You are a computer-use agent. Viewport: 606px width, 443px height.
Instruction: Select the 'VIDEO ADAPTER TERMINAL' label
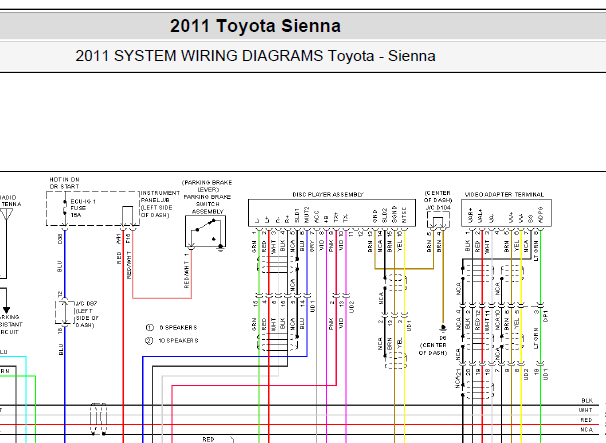(504, 194)
